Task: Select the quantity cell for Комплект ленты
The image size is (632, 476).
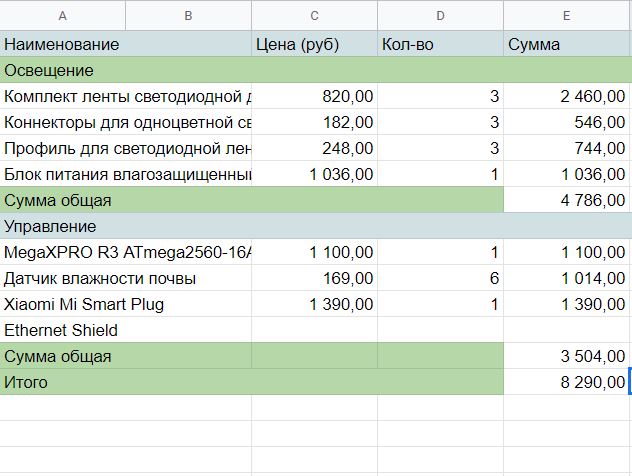Action: [440, 96]
